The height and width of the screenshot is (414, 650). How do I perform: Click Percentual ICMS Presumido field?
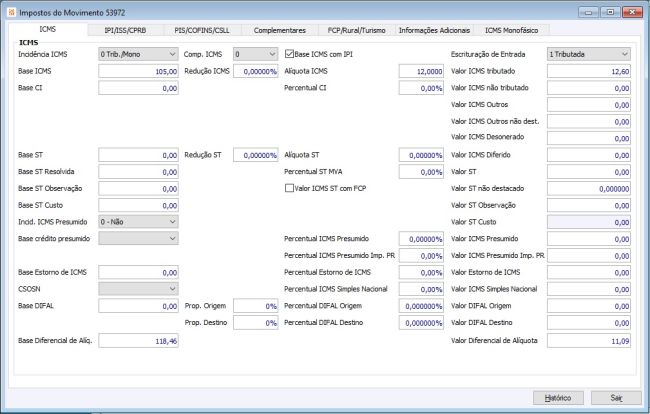tap(421, 239)
